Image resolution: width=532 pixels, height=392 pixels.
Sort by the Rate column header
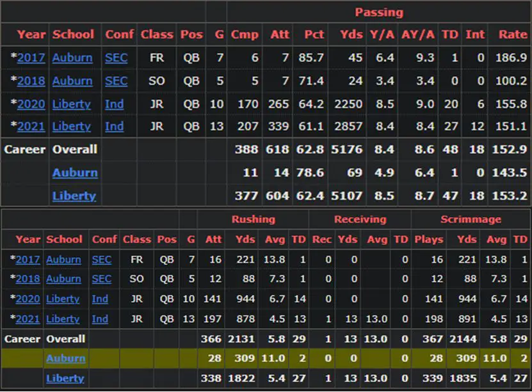[512, 35]
